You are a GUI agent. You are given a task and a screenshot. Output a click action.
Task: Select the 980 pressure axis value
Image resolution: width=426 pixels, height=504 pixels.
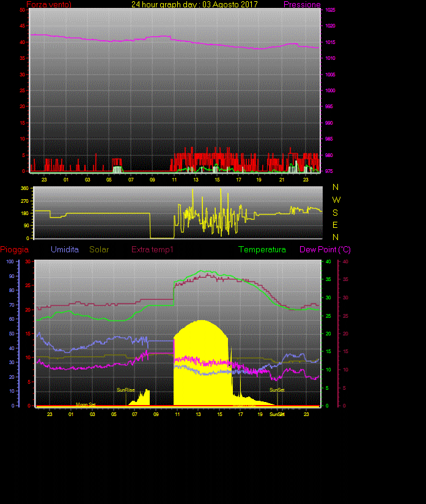click(x=329, y=155)
